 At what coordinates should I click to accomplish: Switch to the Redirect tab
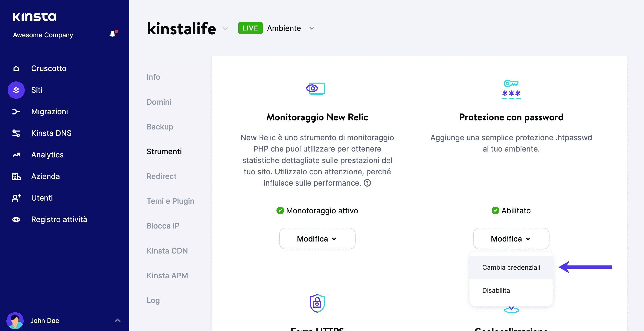point(161,176)
